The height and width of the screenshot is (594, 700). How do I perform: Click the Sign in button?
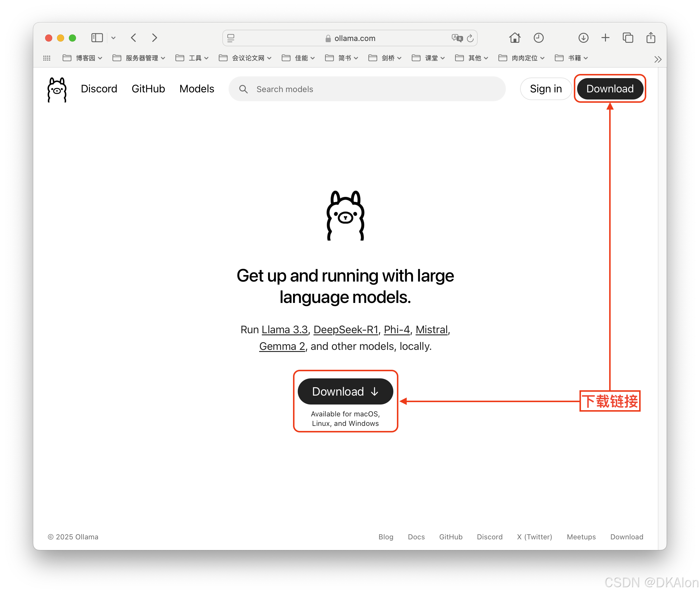pyautogui.click(x=546, y=89)
